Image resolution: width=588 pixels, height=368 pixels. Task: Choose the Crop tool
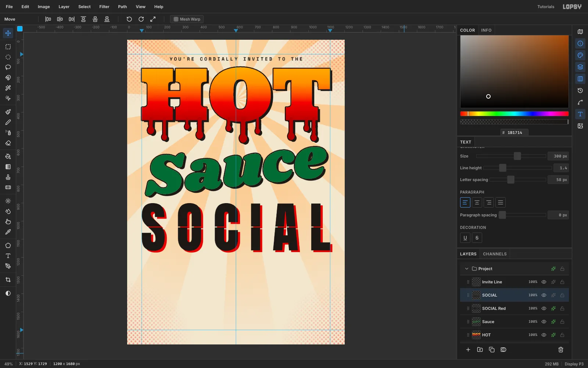[x=8, y=280]
